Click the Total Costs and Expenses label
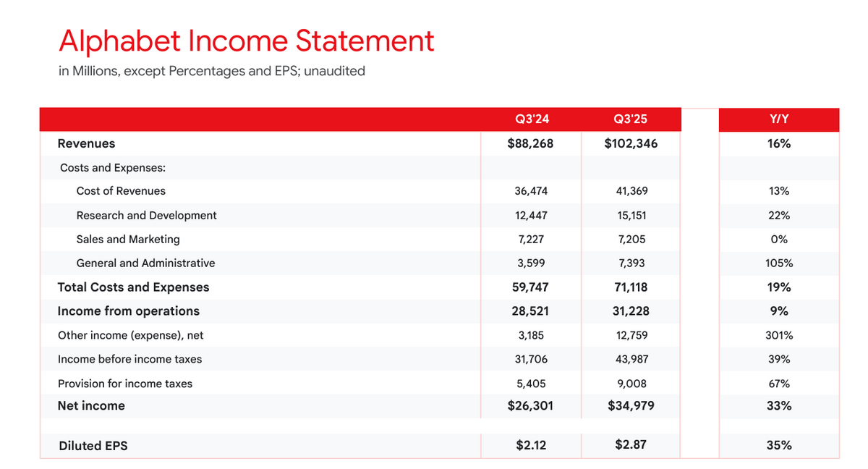The width and height of the screenshot is (868, 469). tap(133, 287)
